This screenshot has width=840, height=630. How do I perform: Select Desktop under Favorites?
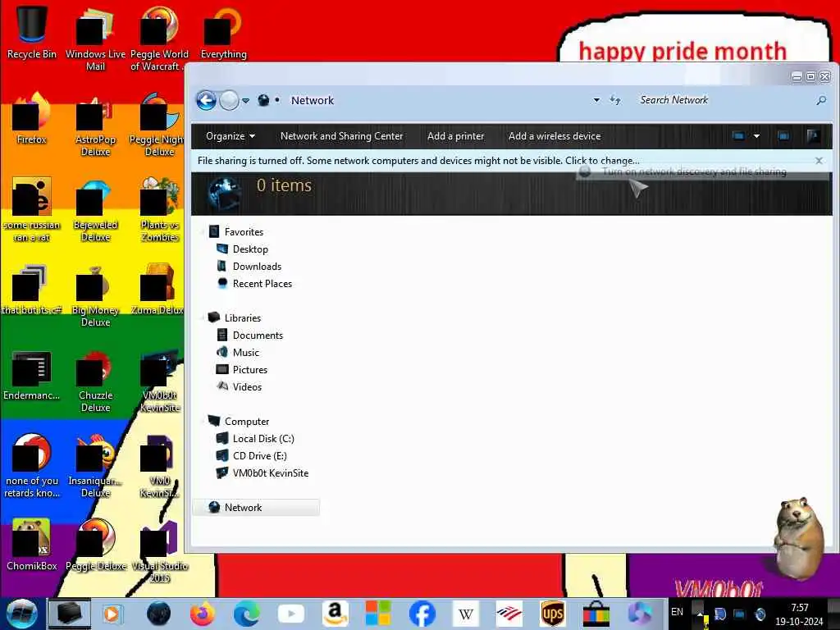pos(250,249)
